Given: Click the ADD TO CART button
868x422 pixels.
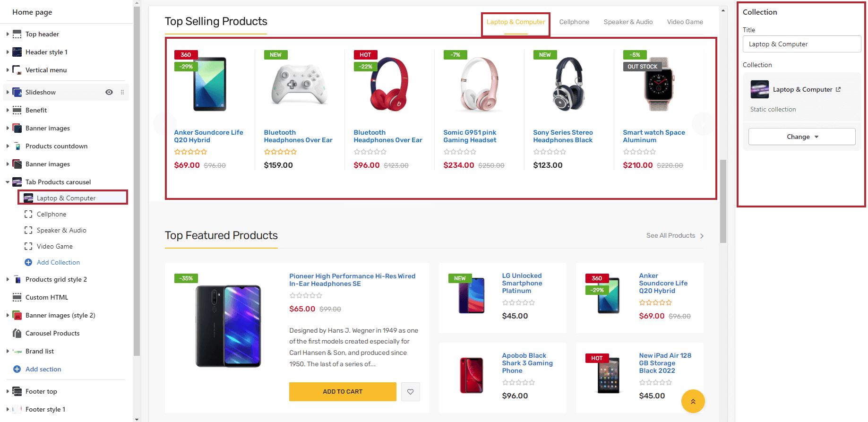Looking at the screenshot, I should tap(343, 392).
